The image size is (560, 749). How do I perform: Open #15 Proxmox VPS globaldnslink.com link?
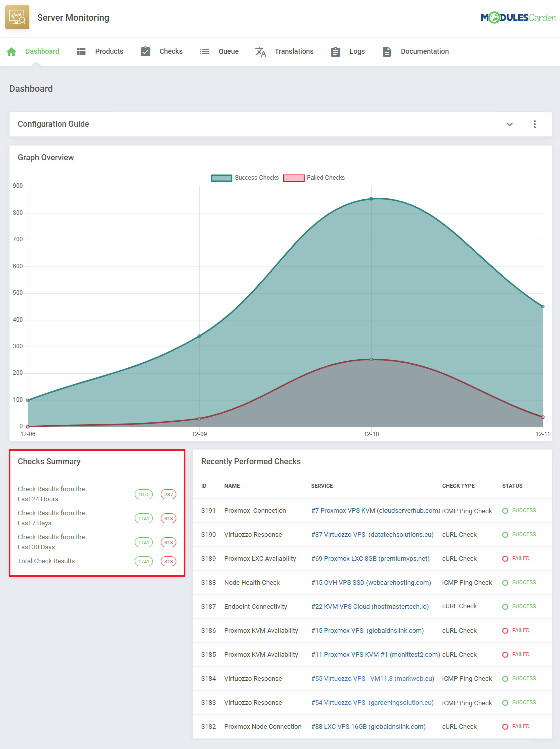click(367, 631)
